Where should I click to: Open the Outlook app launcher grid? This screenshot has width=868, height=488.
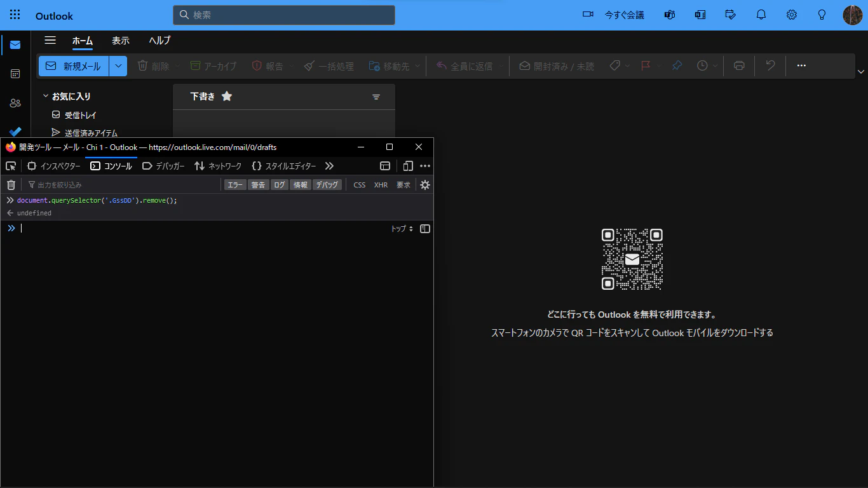15,15
